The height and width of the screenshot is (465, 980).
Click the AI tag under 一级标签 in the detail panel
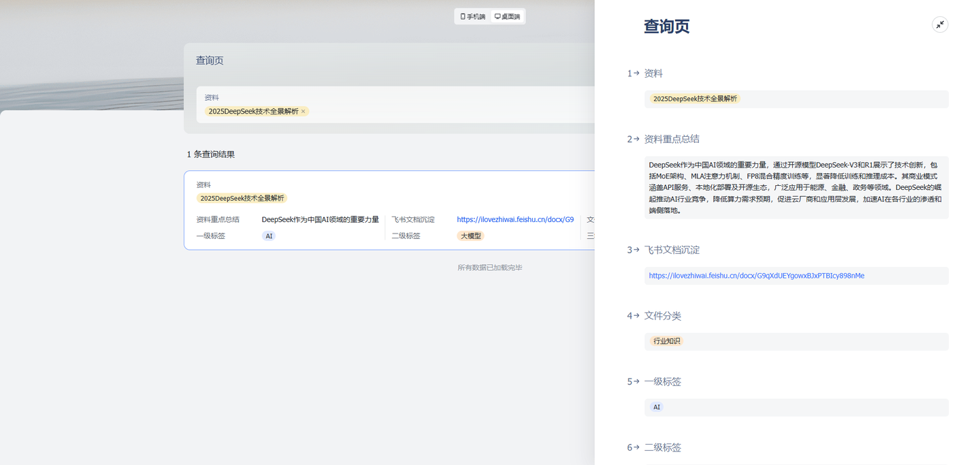pyautogui.click(x=656, y=407)
